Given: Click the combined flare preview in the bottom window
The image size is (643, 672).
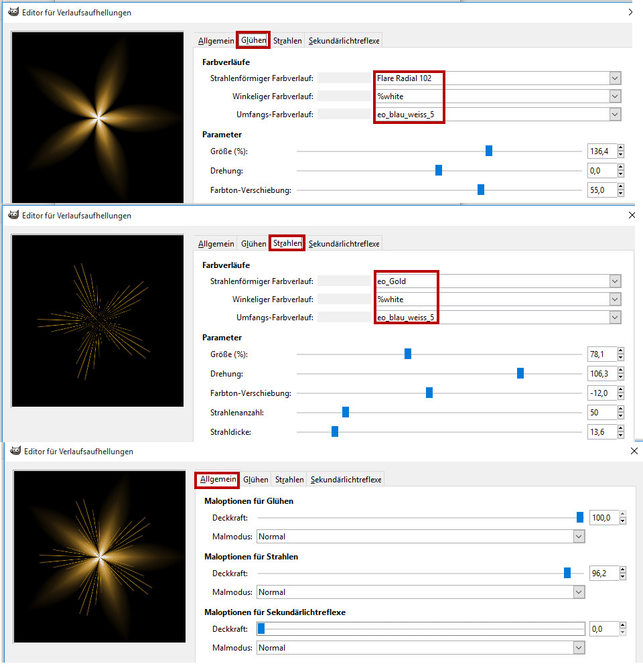Looking at the screenshot, I should [100, 556].
